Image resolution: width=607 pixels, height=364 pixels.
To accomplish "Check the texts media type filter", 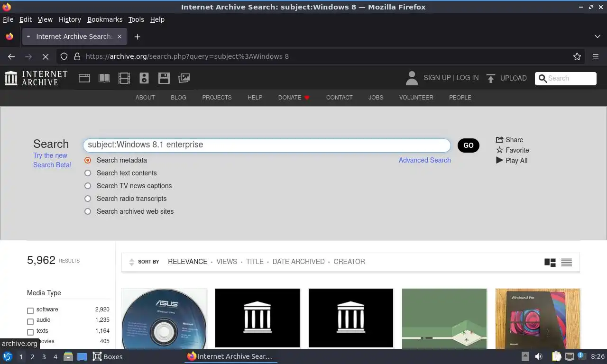I will click(x=30, y=332).
